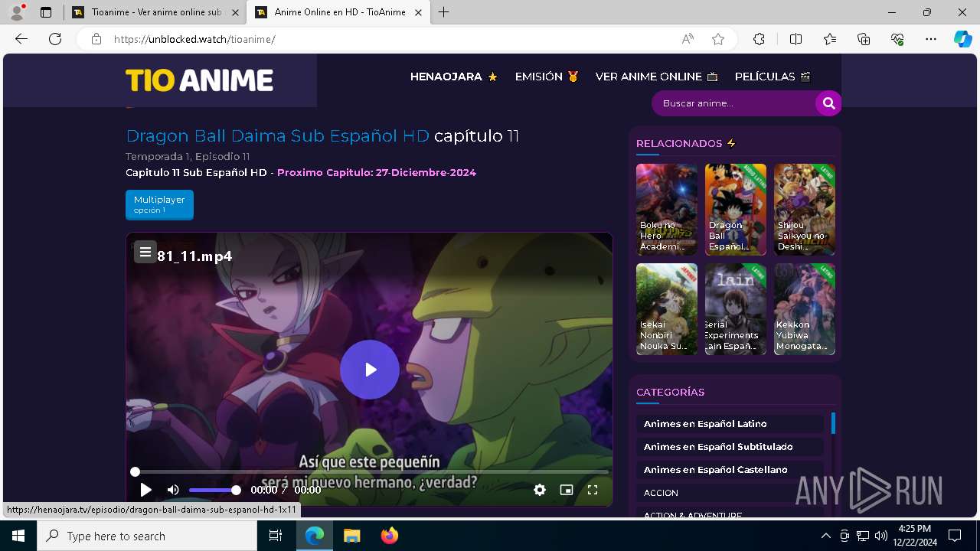Viewport: 980px width, 551px height.
Task: Open the Kekkon Yubiwa Monogatari thumbnail
Action: coord(804,308)
